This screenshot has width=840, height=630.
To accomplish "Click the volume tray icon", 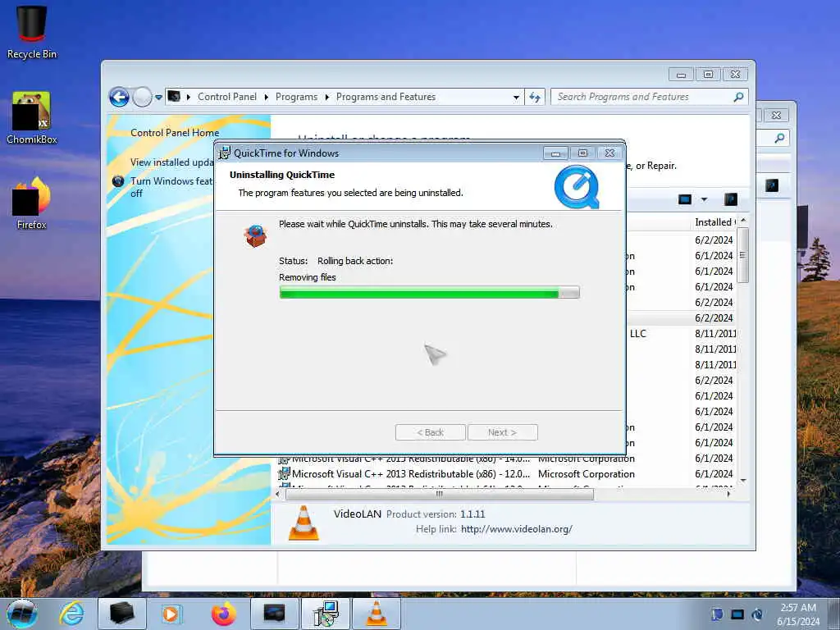I will click(x=757, y=614).
